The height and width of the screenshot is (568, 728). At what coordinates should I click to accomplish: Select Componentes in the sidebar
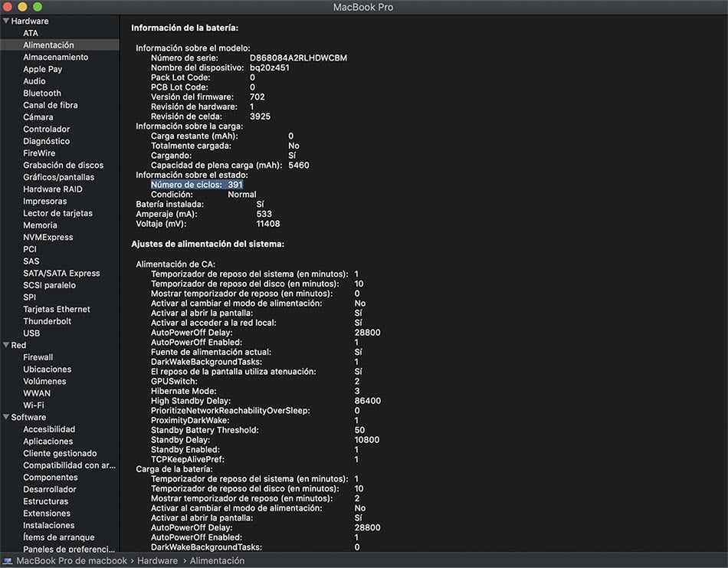pyautogui.click(x=51, y=478)
